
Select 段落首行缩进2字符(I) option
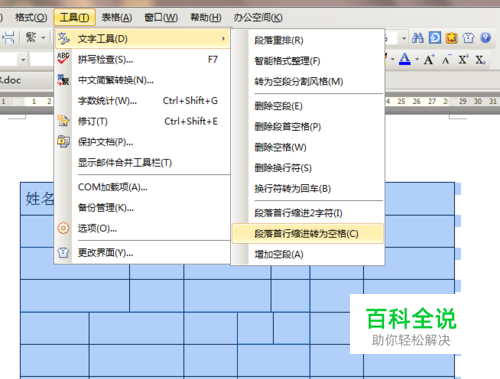pyautogui.click(x=308, y=213)
